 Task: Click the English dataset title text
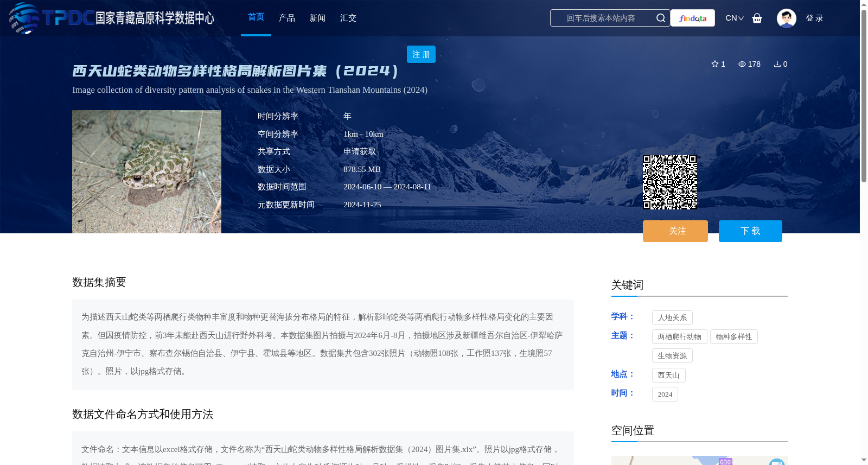click(x=250, y=90)
